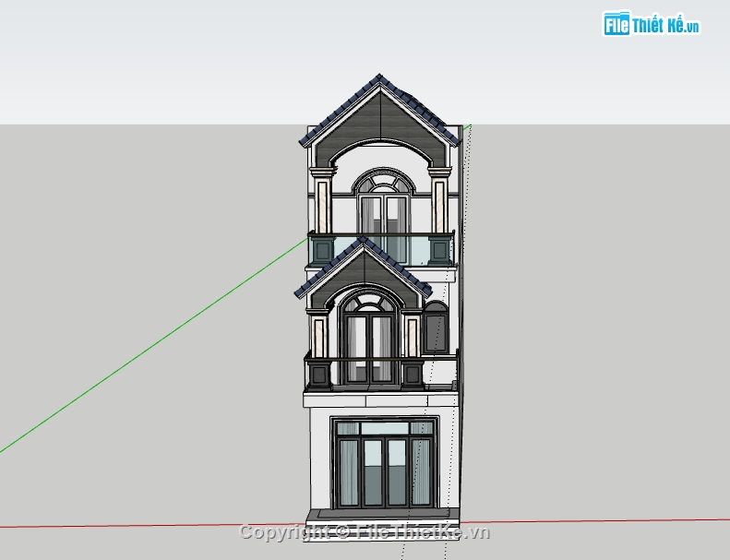
Task: Select the glass balcony railing on third floor
Action: [x=381, y=250]
